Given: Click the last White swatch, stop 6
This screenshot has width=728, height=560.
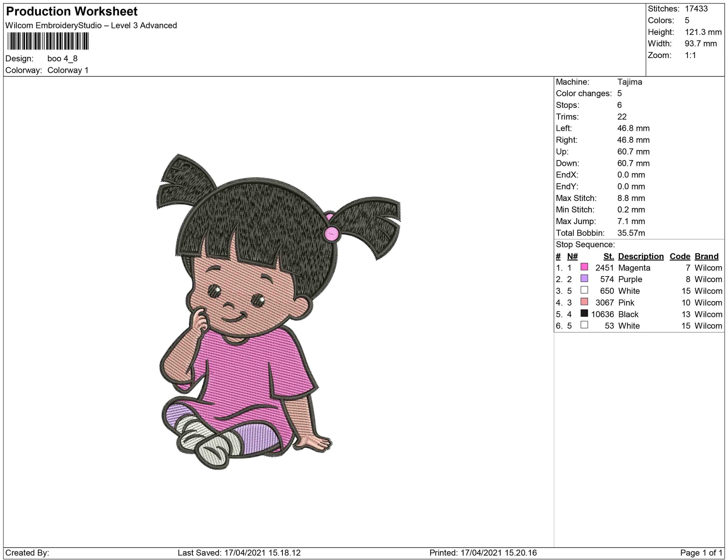Looking at the screenshot, I should coord(584,325).
